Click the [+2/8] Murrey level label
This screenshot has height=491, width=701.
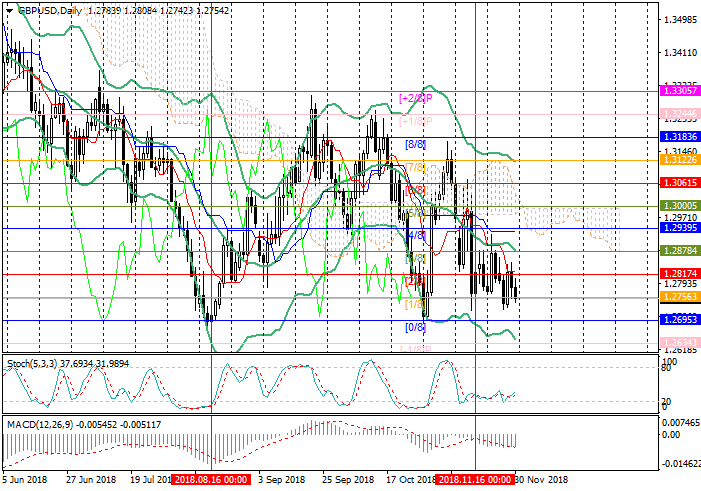click(x=413, y=98)
